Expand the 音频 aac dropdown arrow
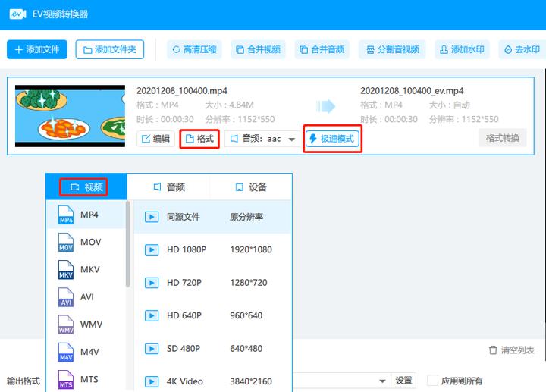The height and width of the screenshot is (392, 546). pyautogui.click(x=292, y=140)
